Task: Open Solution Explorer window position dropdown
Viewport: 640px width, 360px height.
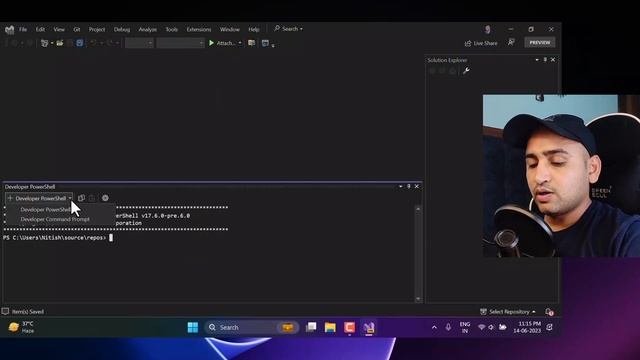Action: [537, 60]
